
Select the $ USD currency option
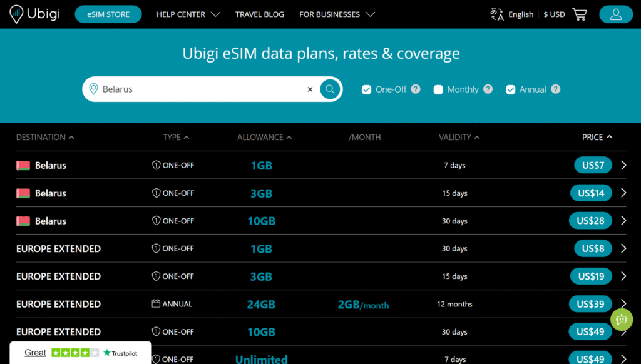pyautogui.click(x=553, y=14)
